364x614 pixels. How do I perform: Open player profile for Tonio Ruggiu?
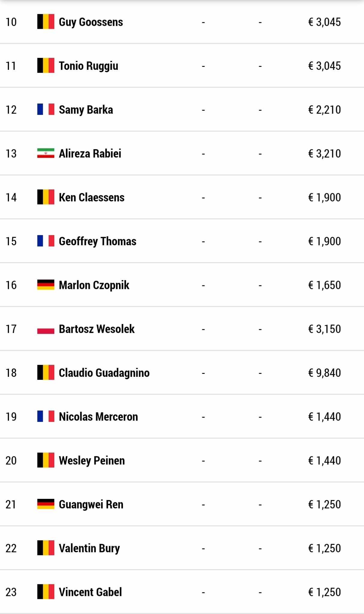point(88,66)
